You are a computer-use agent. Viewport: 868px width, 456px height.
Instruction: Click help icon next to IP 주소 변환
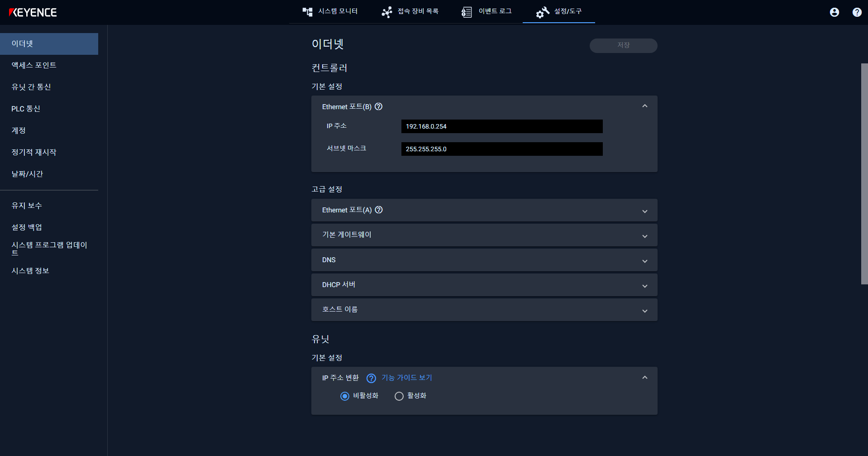[371, 378]
